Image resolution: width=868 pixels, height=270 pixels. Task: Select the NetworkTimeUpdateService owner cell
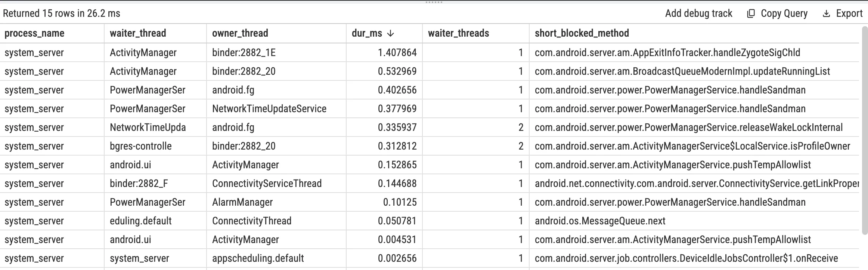coord(269,109)
